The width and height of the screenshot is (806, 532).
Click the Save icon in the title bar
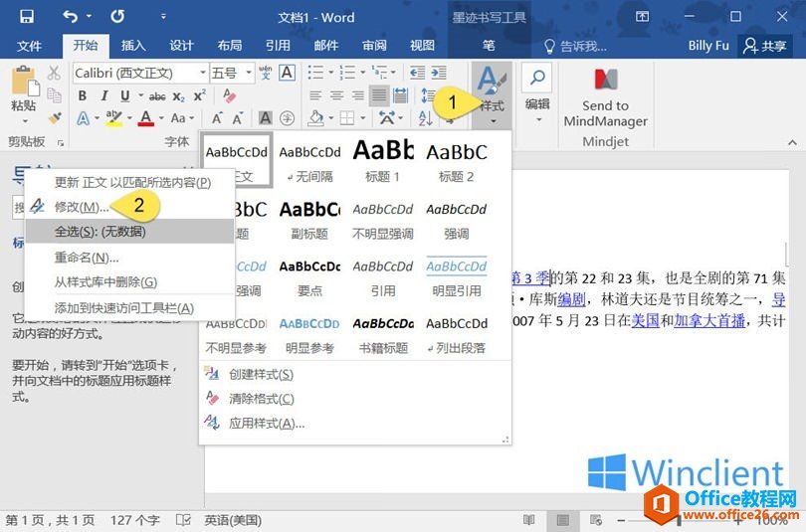point(26,17)
